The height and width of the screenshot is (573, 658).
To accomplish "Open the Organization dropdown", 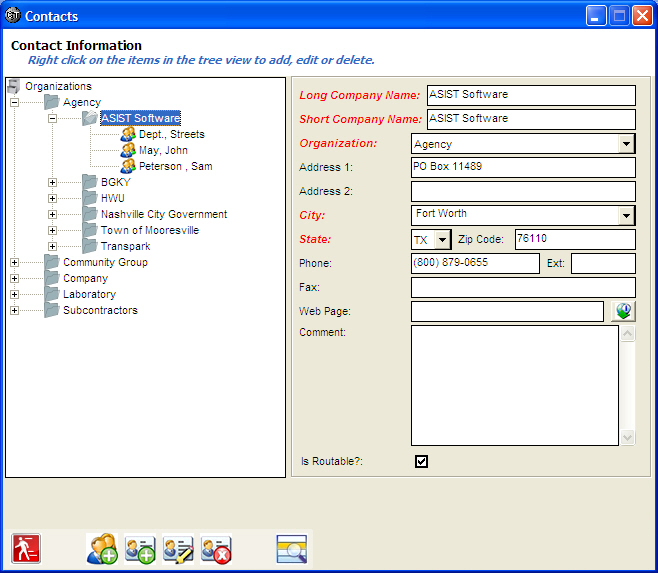I will tap(626, 144).
